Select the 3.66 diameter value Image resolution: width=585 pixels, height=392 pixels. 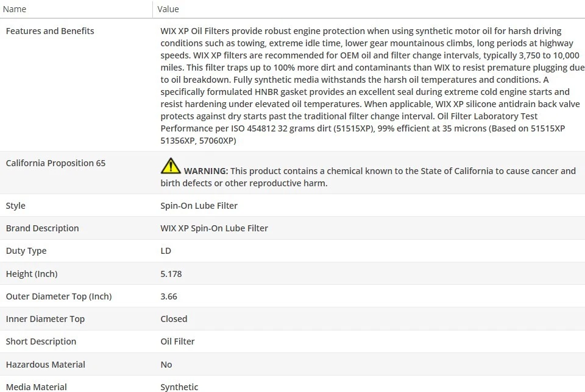[169, 296]
